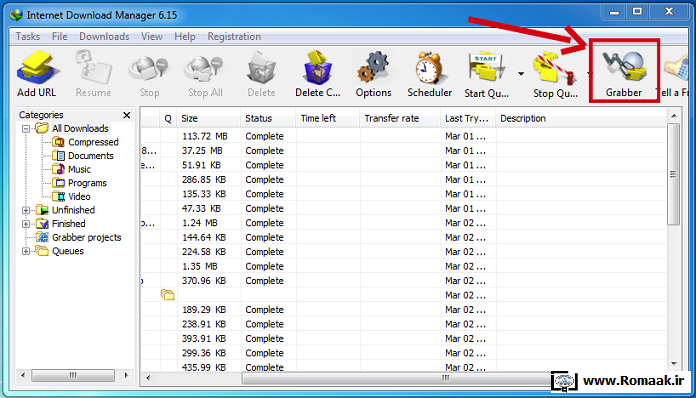This screenshot has width=696, height=398.
Task: Sort by the Status column header
Action: (268, 118)
